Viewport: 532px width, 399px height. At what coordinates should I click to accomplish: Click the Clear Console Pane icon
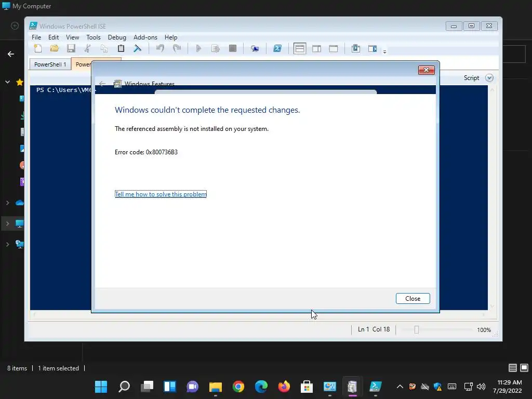click(x=137, y=48)
